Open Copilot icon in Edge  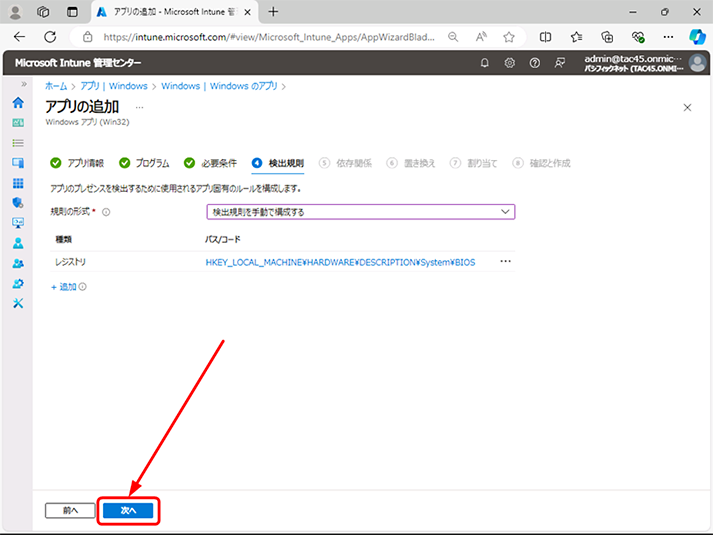coord(697,37)
